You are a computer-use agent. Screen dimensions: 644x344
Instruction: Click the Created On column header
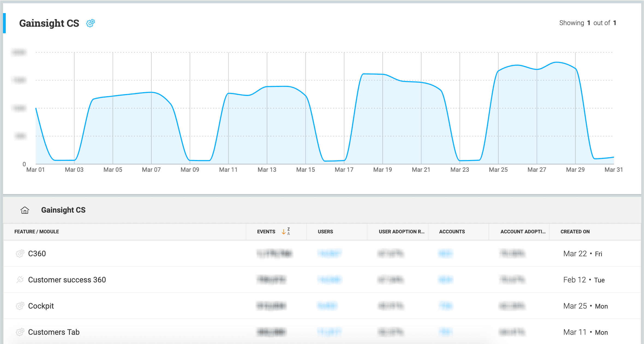[x=575, y=232]
